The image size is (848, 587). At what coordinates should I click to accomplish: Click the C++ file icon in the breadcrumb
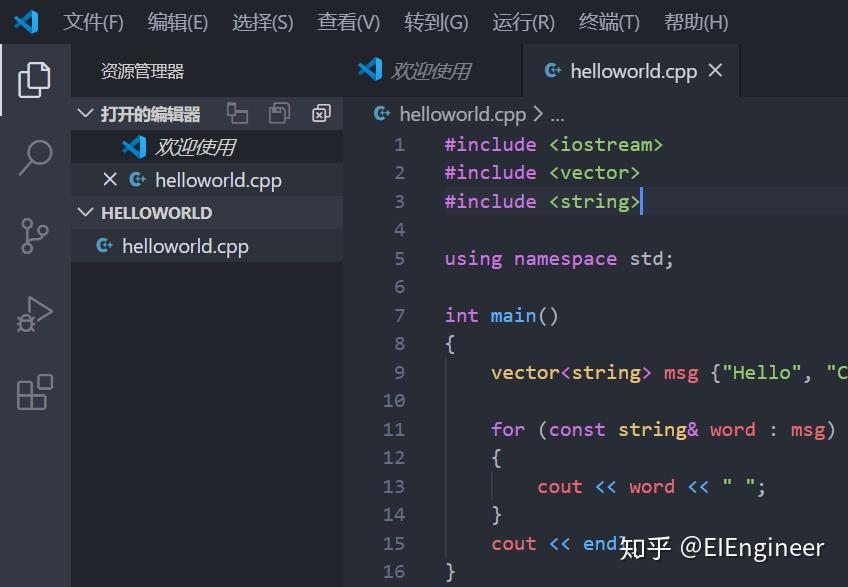click(381, 114)
